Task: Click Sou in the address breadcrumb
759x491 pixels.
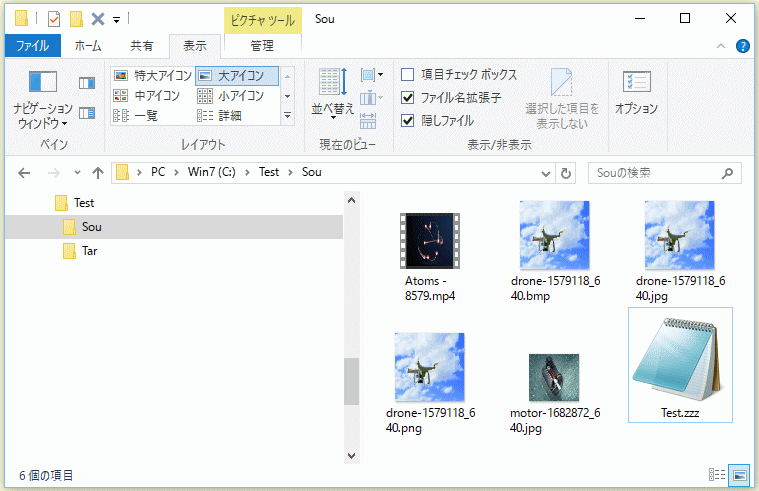Action: coord(311,172)
